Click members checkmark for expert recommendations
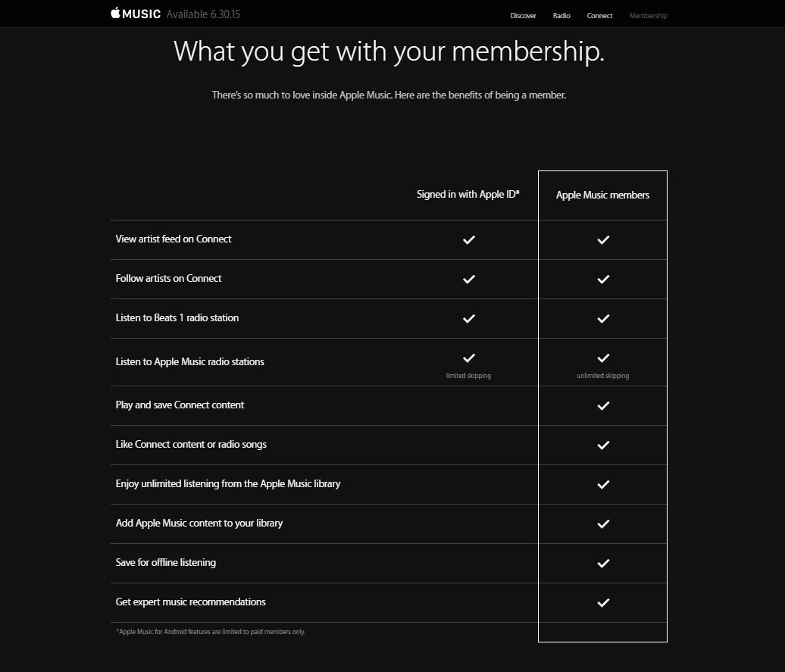This screenshot has width=785, height=672. pos(603,602)
